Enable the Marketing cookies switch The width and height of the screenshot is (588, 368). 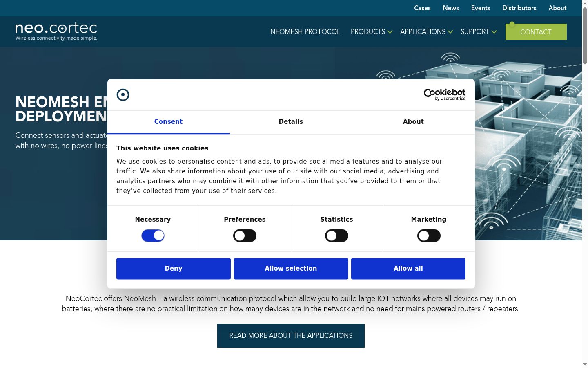coord(429,236)
